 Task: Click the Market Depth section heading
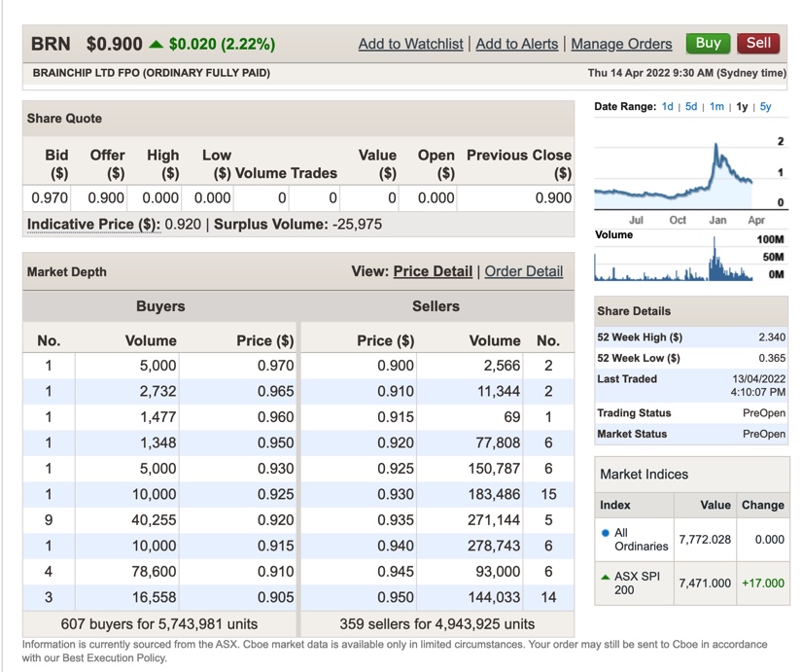[x=67, y=271]
